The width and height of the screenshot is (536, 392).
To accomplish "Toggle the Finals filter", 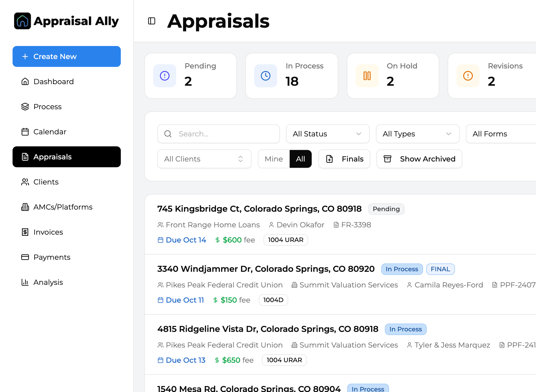I will pos(344,159).
